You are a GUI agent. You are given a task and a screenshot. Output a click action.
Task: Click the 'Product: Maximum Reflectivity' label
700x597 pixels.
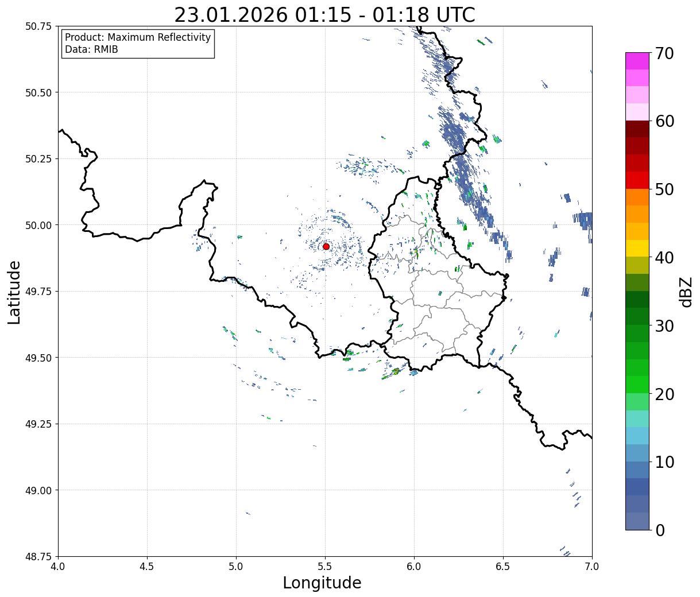(x=138, y=37)
